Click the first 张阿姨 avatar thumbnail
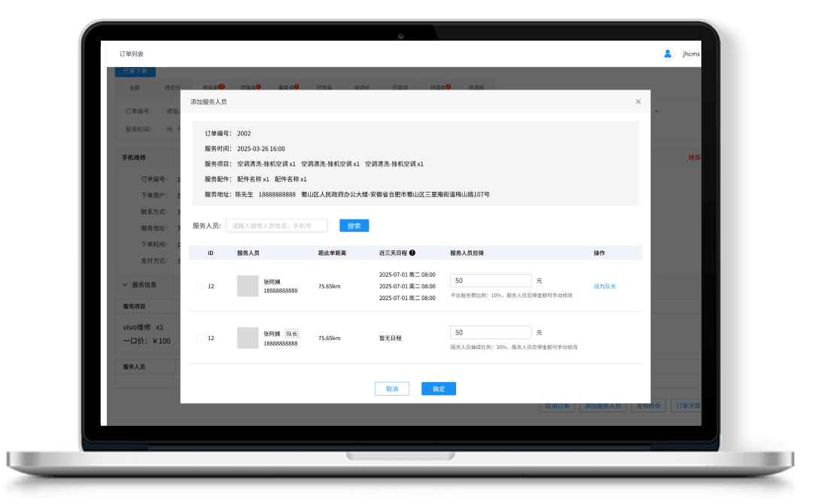This screenshot has width=827, height=504. (x=248, y=286)
